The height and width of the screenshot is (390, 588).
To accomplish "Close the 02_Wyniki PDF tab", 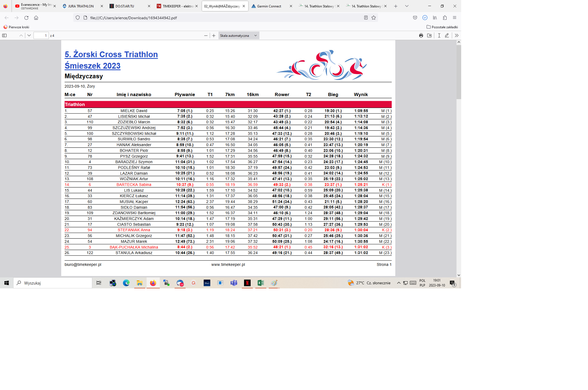I will pos(244,6).
